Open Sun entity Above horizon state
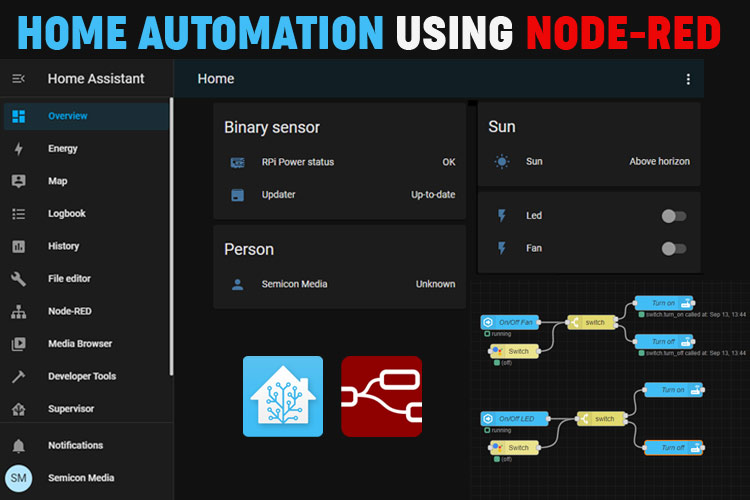This screenshot has width=750, height=500. point(659,162)
